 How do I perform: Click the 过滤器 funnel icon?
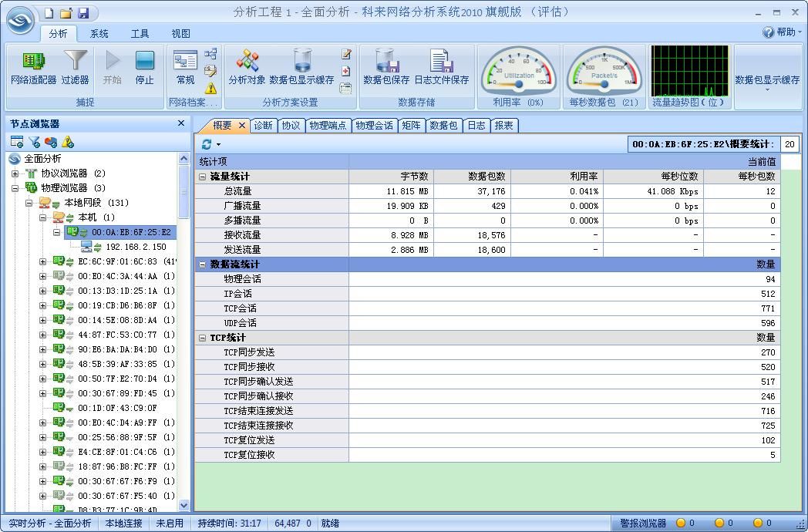tap(75, 67)
